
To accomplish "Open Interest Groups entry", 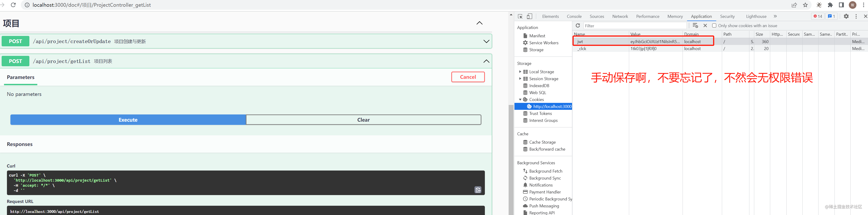I will coord(543,120).
